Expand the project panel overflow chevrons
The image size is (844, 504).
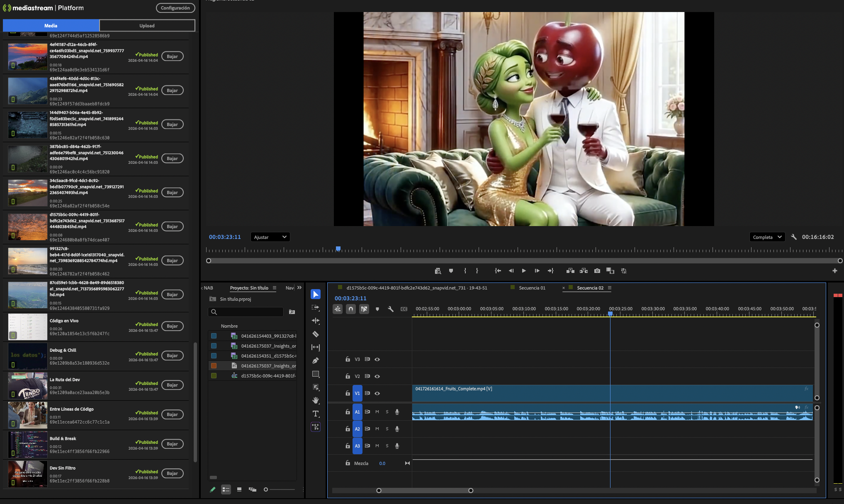click(299, 287)
